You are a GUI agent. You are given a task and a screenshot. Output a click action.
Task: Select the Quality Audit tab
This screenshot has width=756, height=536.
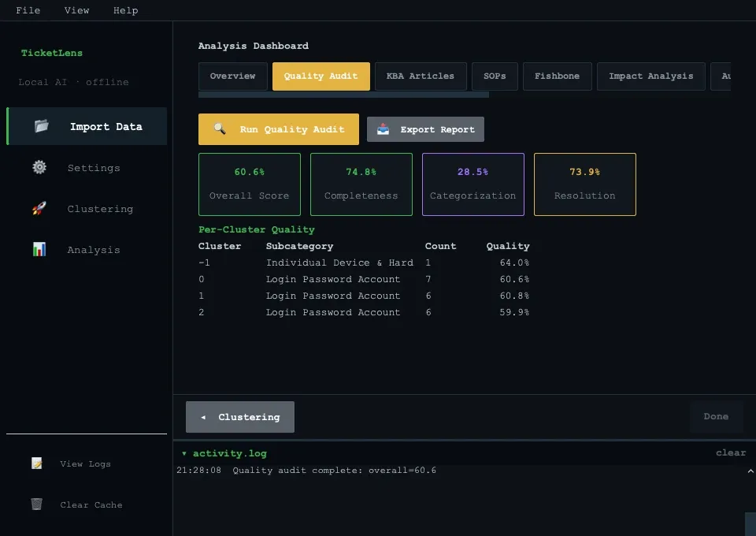tap(321, 76)
